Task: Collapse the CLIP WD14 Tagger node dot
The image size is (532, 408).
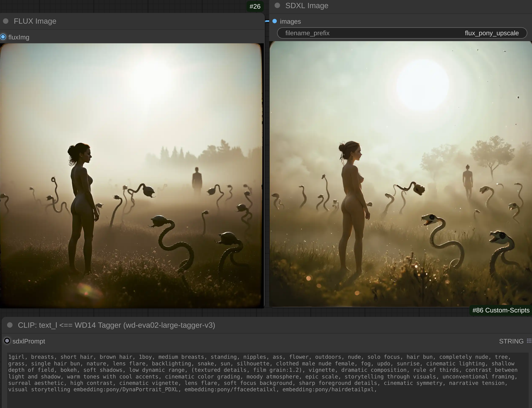Action: pyautogui.click(x=10, y=325)
